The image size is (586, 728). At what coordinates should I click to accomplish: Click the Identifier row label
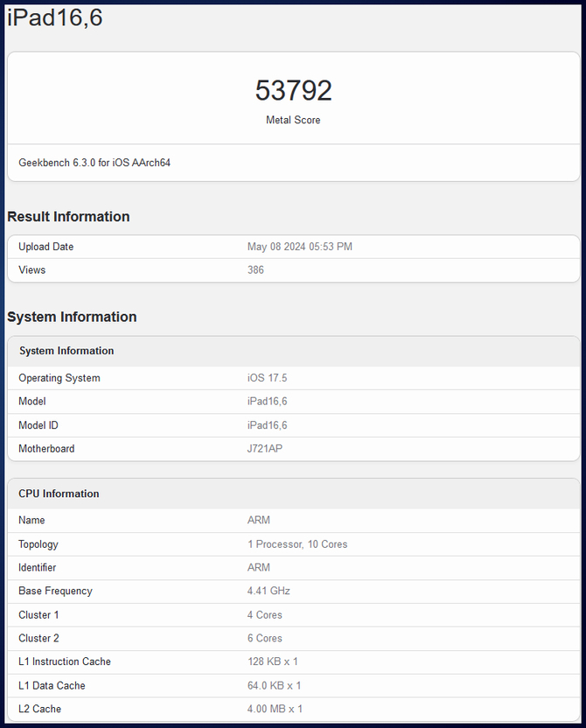point(37,567)
